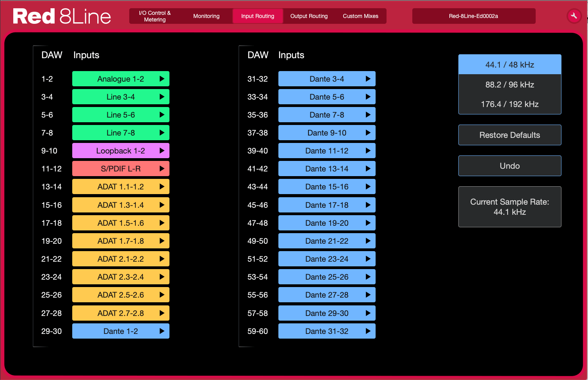588x380 pixels.
Task: Open Dante 23-24 input dropdown
Action: click(327, 259)
